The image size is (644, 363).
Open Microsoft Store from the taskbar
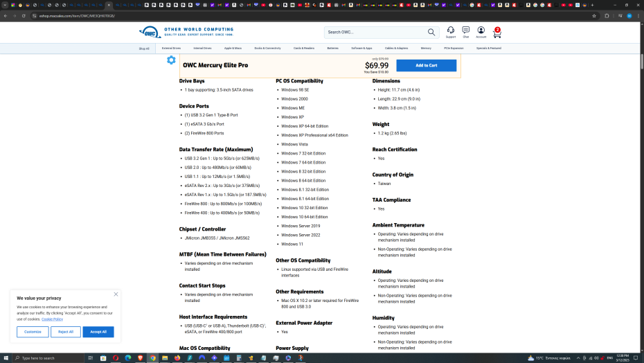(x=103, y=358)
